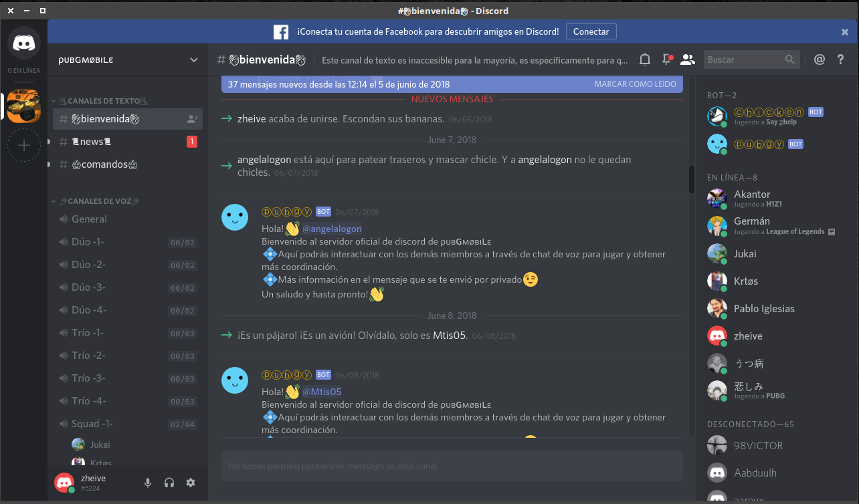This screenshot has width=859, height=504.
Task: Open notification settings bell icon
Action: 645,59
